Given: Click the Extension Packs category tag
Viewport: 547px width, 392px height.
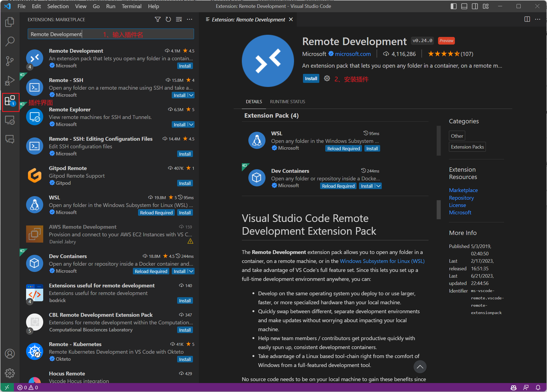Looking at the screenshot, I should point(467,147).
